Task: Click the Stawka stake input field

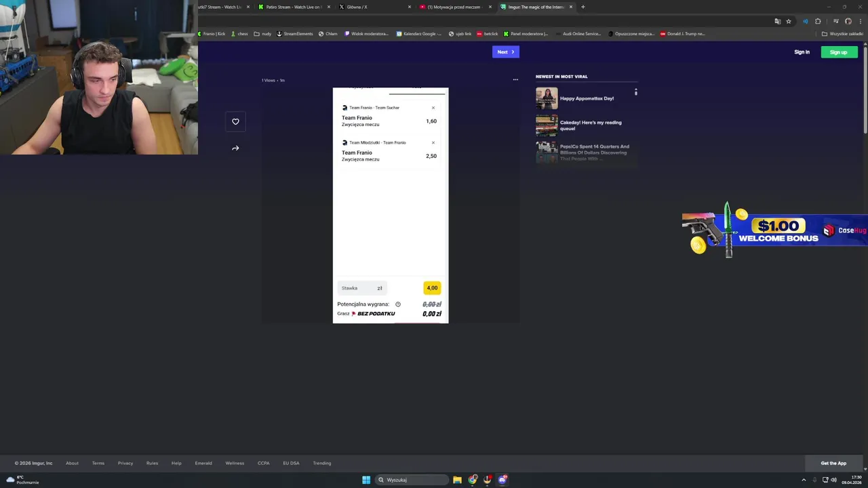Action: [362, 288]
